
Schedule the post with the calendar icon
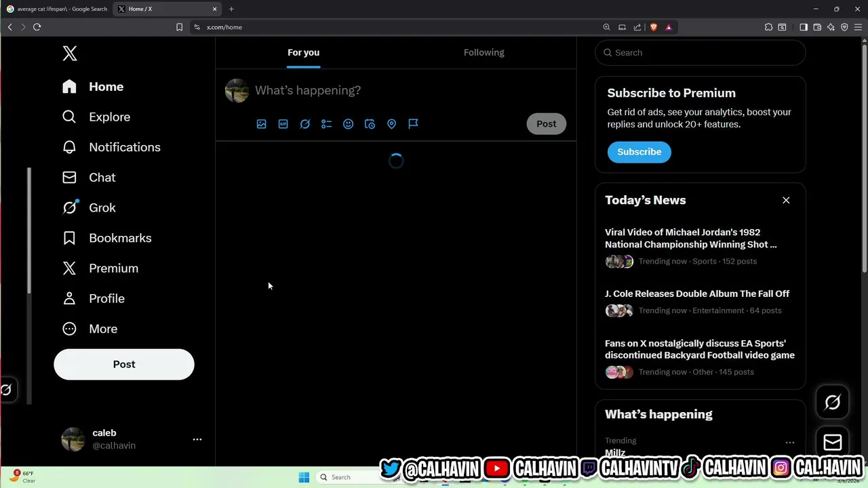370,124
